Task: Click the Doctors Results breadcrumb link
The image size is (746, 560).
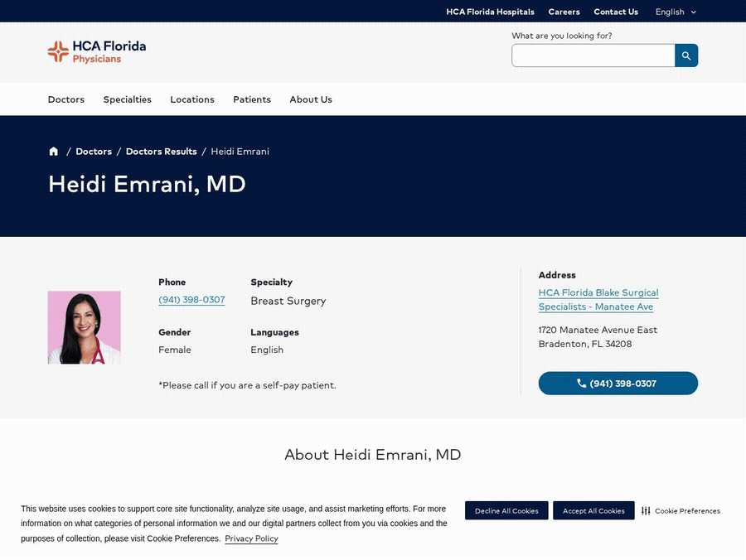Action: tap(162, 151)
